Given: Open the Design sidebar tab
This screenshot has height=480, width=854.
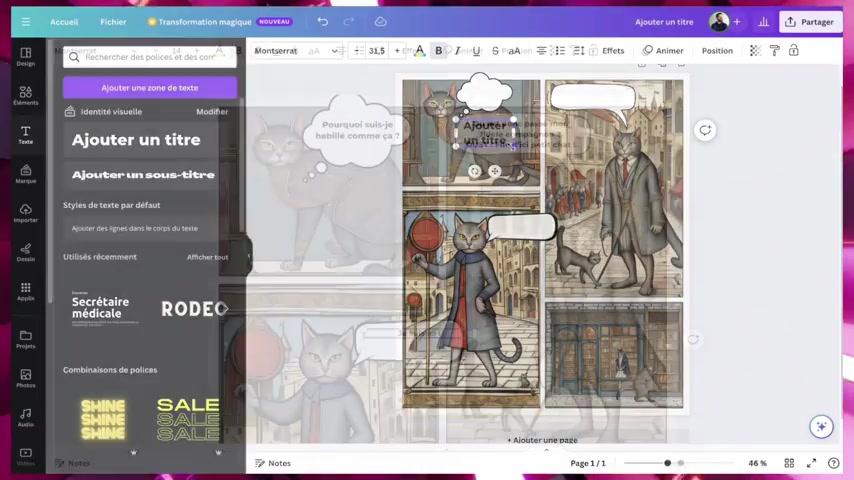Looking at the screenshot, I should (x=26, y=57).
